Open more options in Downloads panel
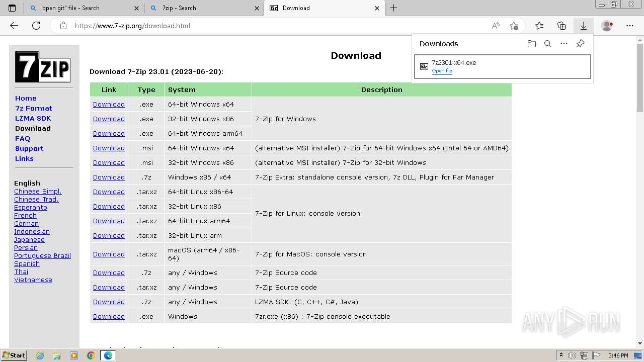644x362 pixels. tap(564, 44)
